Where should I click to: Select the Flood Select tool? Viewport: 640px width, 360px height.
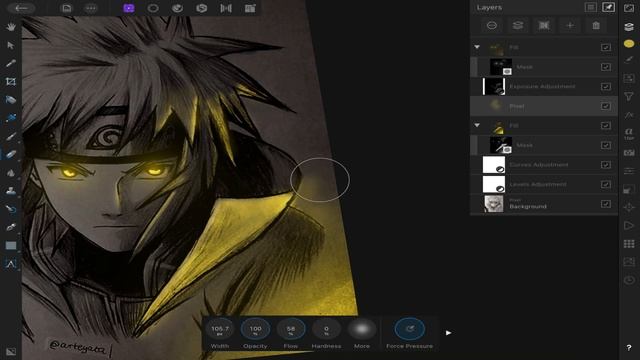tap(11, 118)
